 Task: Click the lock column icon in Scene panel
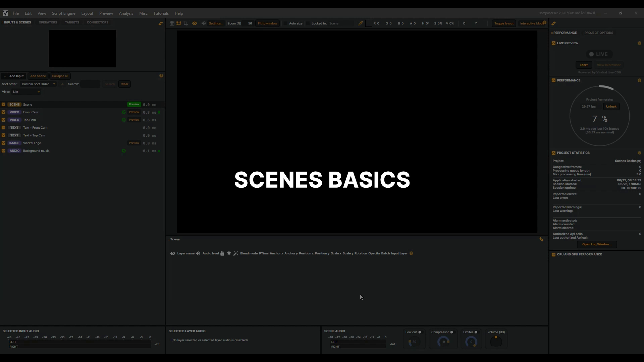click(222, 253)
